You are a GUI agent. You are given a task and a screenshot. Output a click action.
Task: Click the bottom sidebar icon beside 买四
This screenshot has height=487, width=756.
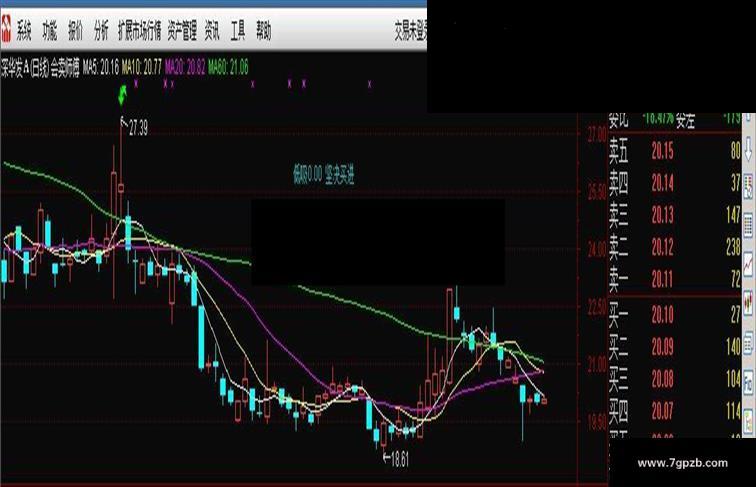tap(748, 420)
